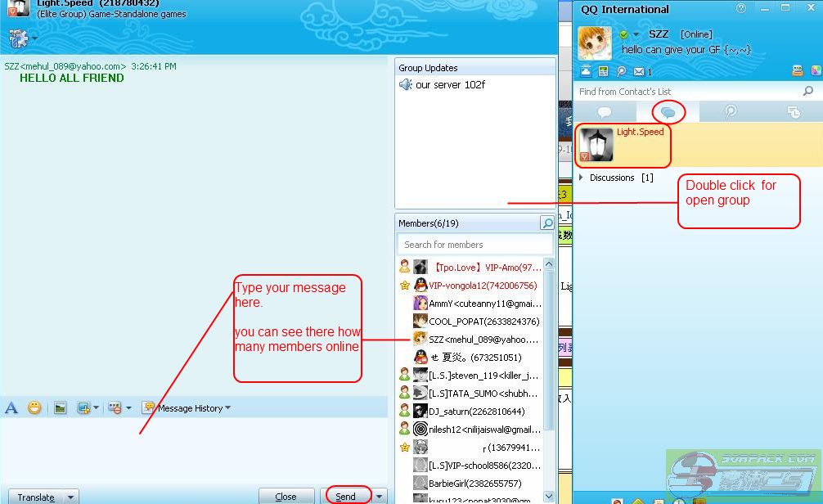Image resolution: width=823 pixels, height=504 pixels.
Task: Click the Find from Contact's List field
Action: point(687,92)
